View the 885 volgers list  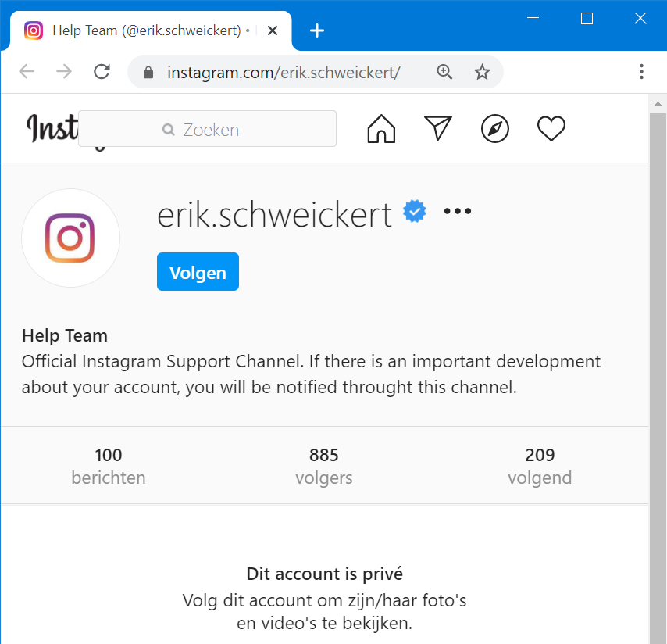[x=324, y=466]
